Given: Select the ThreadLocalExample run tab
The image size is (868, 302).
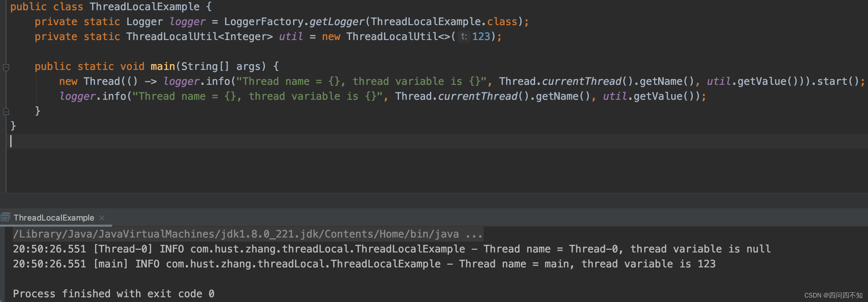Looking at the screenshot, I should pyautogui.click(x=54, y=218).
